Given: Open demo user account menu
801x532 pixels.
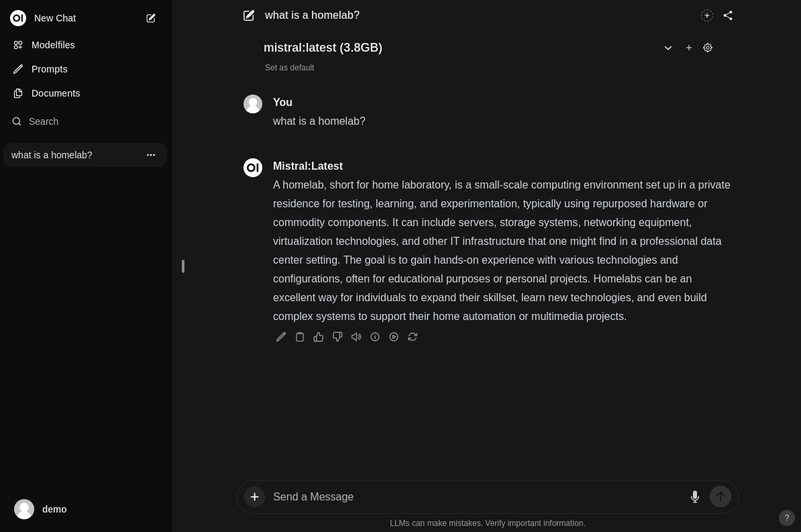Looking at the screenshot, I should pyautogui.click(x=86, y=509).
